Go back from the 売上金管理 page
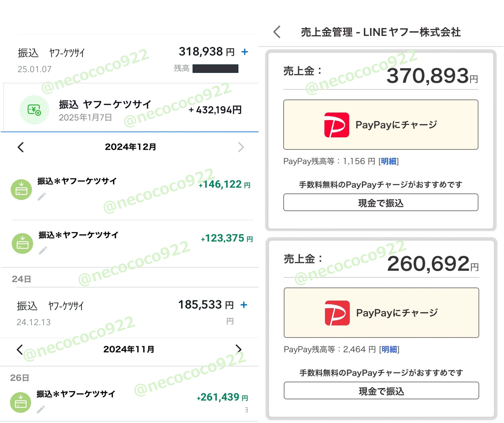The height and width of the screenshot is (423, 504). [277, 32]
